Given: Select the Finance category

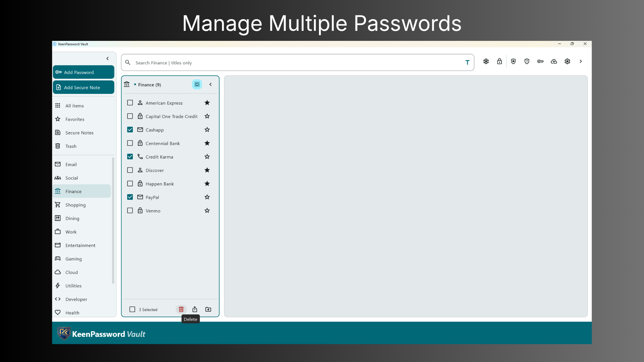Looking at the screenshot, I should pyautogui.click(x=82, y=191).
